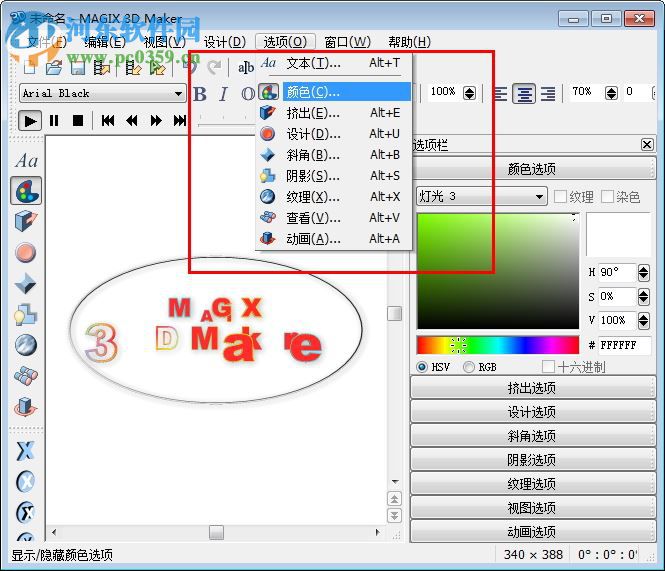Adjust the 70% spacing stepper
The width and height of the screenshot is (665, 571).
tap(611, 92)
